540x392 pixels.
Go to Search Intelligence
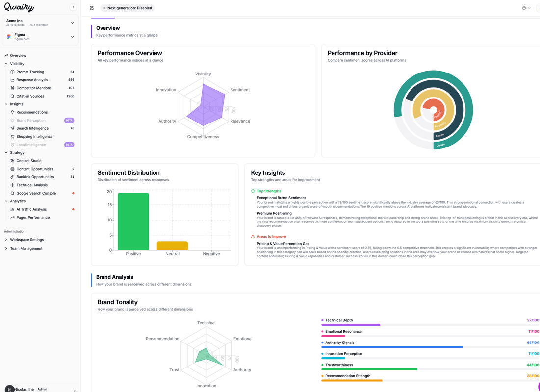[x=32, y=128]
